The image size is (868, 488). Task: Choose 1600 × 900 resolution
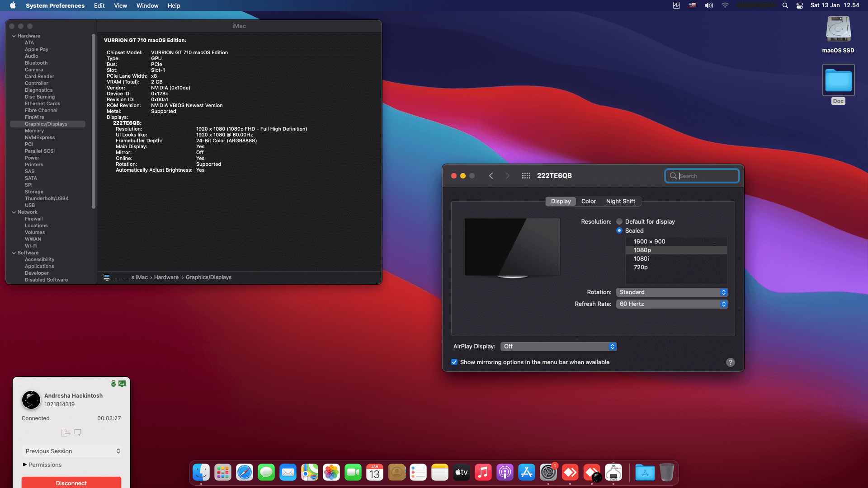676,241
